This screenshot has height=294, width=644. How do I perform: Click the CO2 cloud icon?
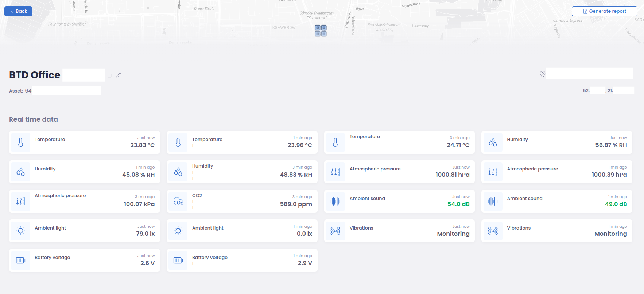(178, 201)
